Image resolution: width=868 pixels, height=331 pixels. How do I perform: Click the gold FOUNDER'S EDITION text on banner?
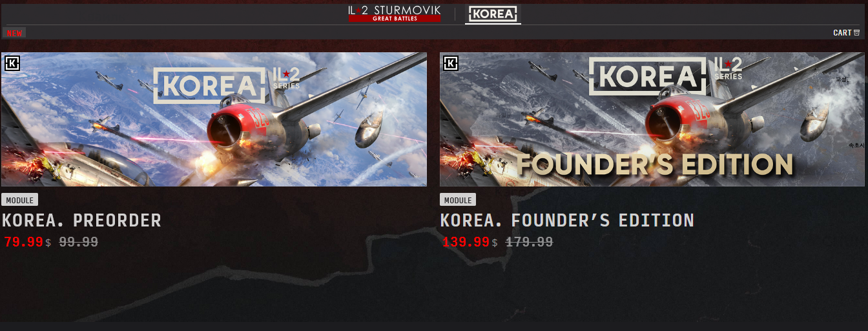coord(655,165)
